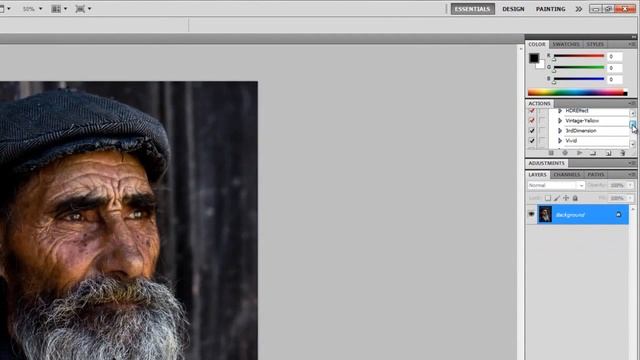Click the Create New Set icon

[593, 153]
